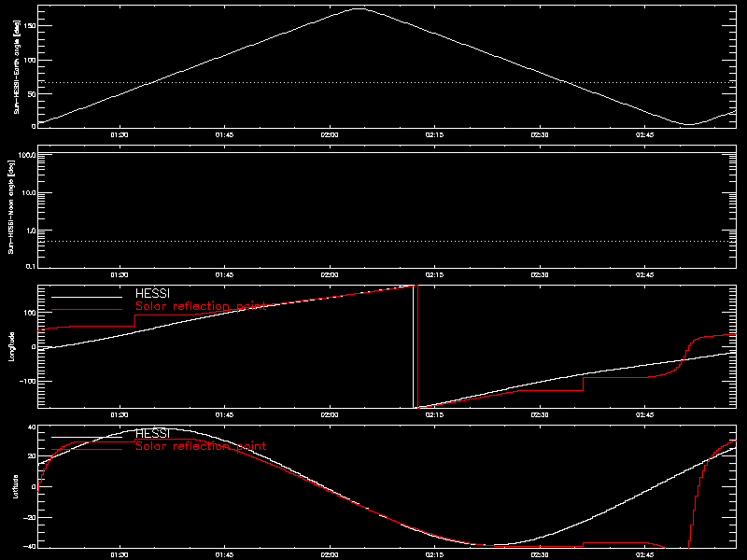Click the "Sun-HESSI-Earth angle [deg]" axis title
Viewport: 747px width, 560px height.
point(17,66)
